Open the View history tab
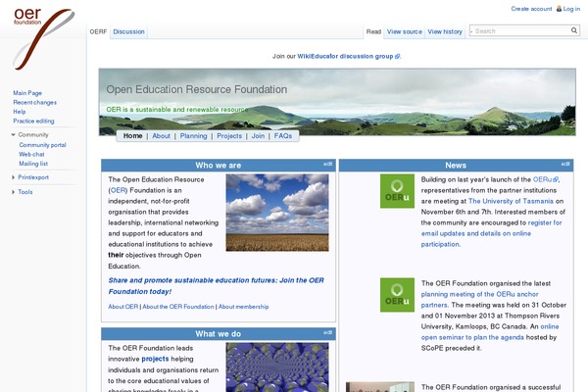The height and width of the screenshot is (392, 588). click(x=445, y=32)
